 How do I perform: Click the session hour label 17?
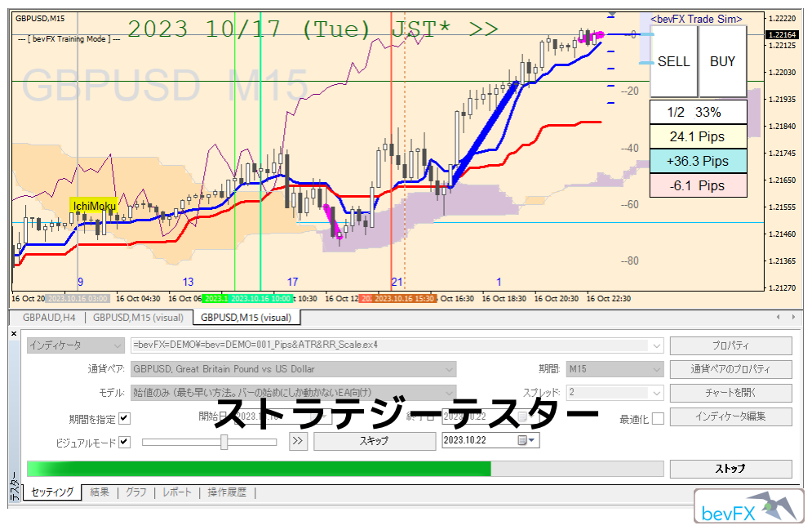[x=293, y=283]
